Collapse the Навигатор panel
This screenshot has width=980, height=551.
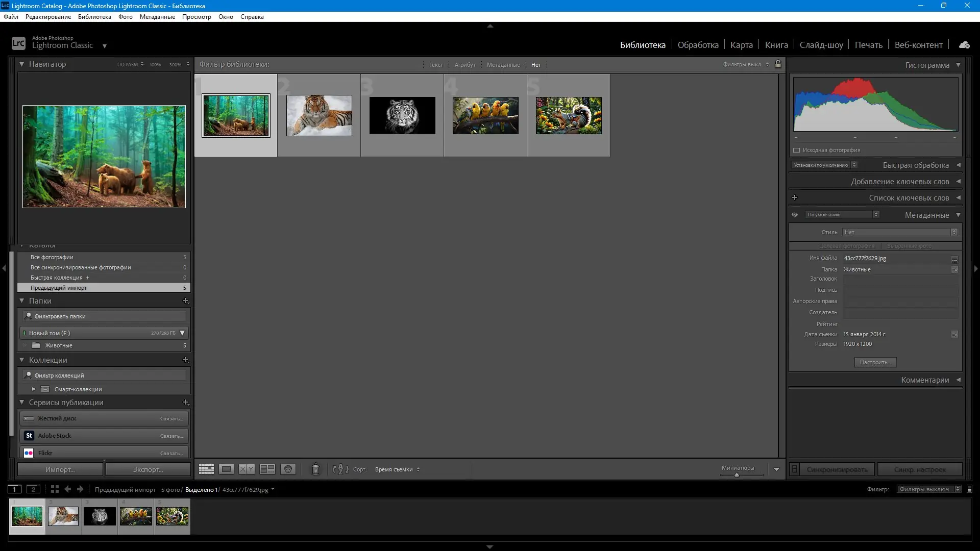(x=22, y=64)
